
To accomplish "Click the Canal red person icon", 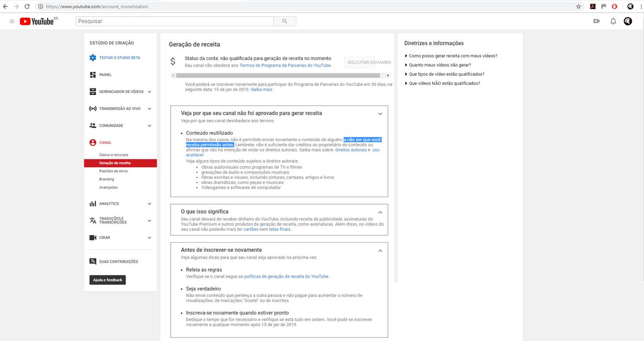I will (93, 143).
